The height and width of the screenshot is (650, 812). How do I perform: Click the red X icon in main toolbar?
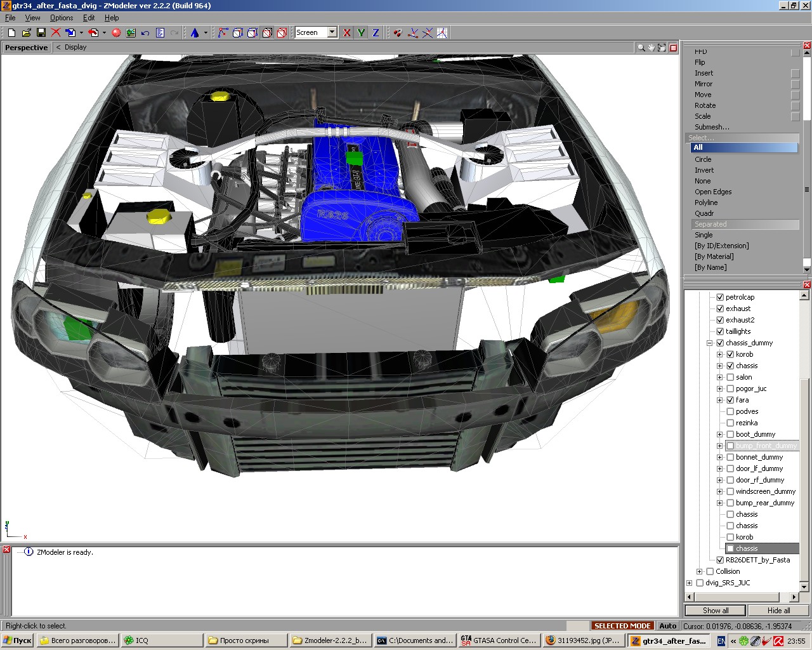point(56,32)
